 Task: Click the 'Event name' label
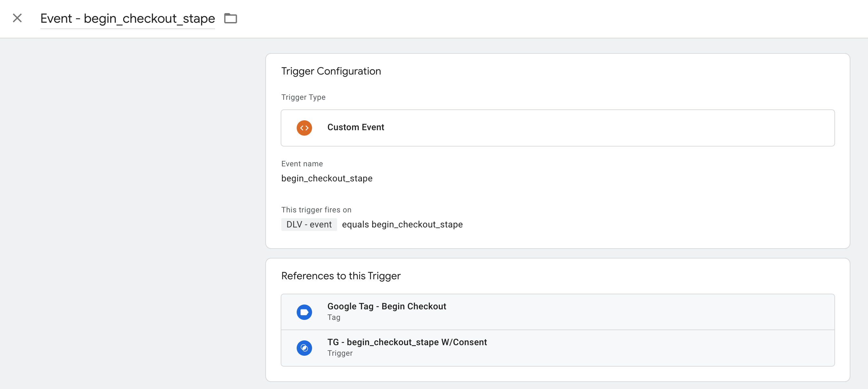coord(302,164)
